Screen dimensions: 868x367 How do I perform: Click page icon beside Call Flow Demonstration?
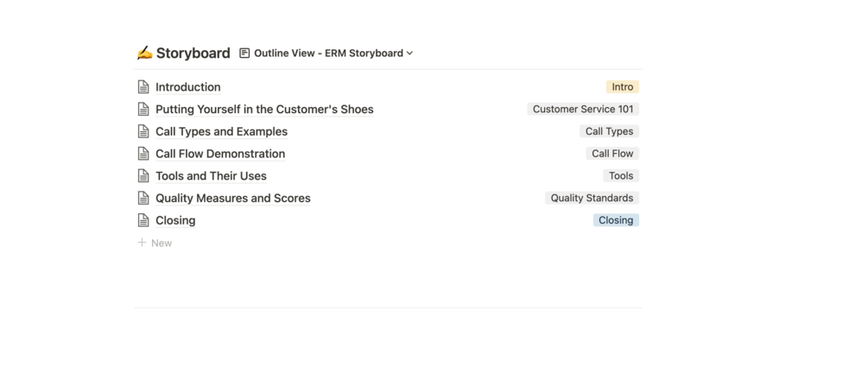click(x=143, y=154)
